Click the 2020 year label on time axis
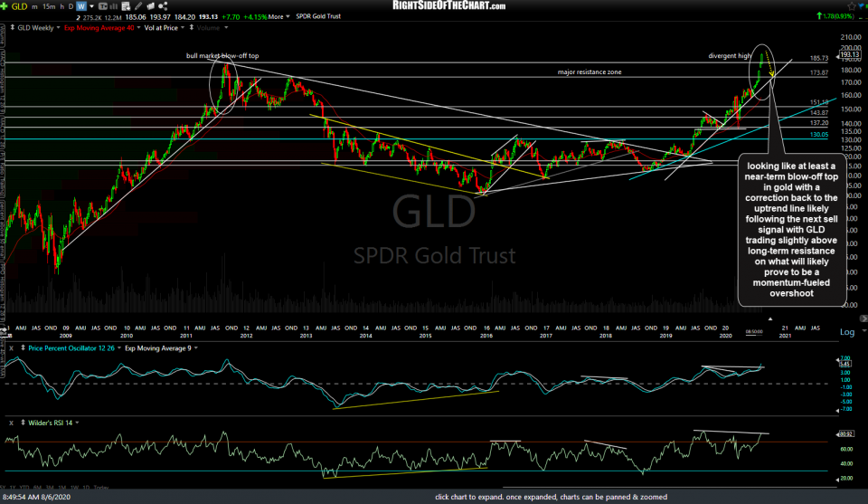The width and height of the screenshot is (868, 504). (x=725, y=336)
